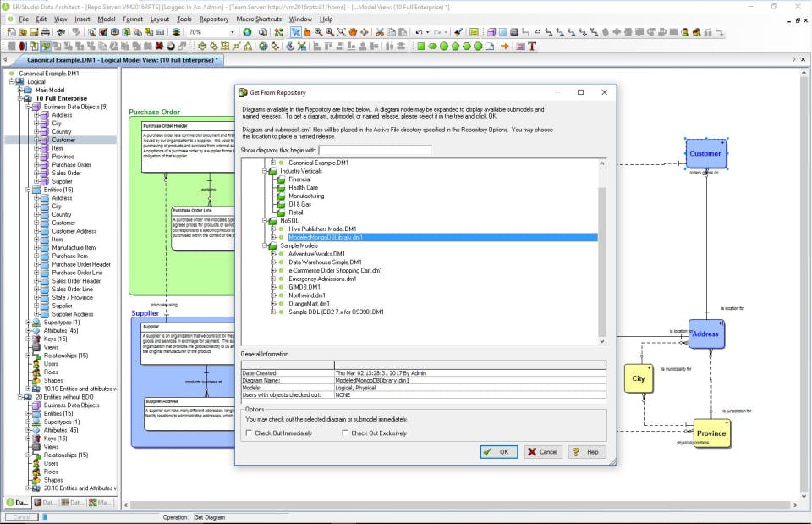The height and width of the screenshot is (524, 812).
Task: Open the Macro Shortcuts menu
Action: coord(258,19)
